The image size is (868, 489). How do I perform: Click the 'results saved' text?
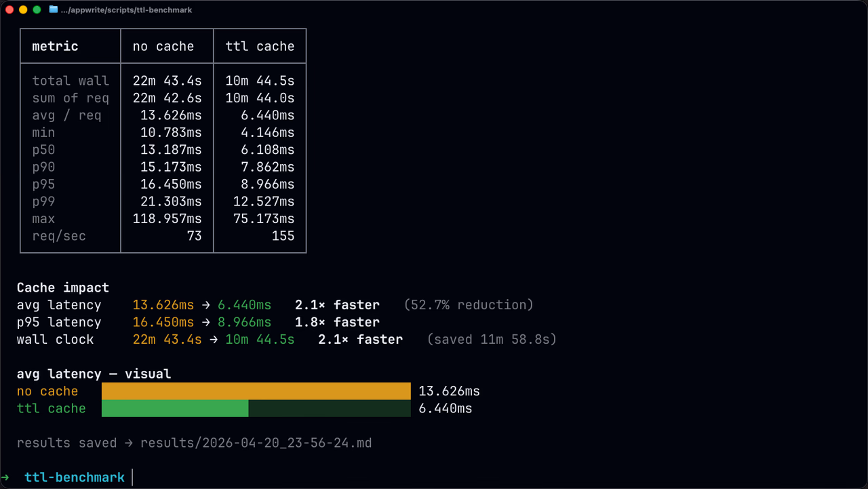tap(66, 443)
